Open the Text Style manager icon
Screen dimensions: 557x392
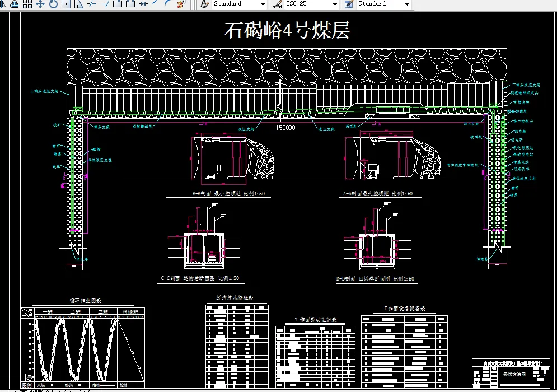204,4
